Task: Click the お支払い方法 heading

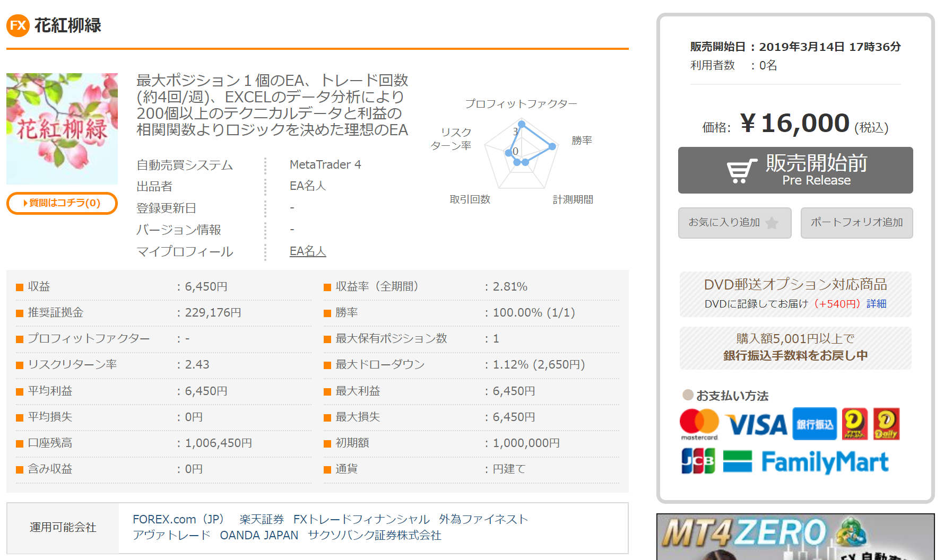Action: (732, 396)
